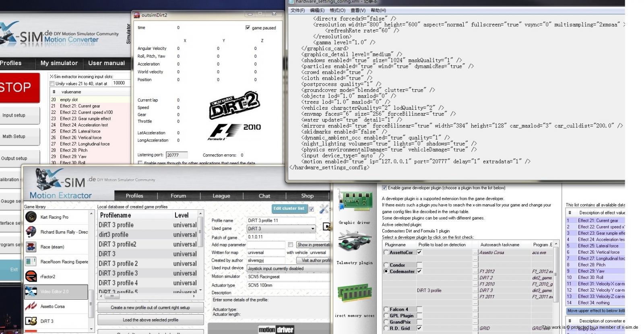This screenshot has width=644, height=334.
Task: Click the wrench tools icon beside cluster list
Action: [x=324, y=209]
